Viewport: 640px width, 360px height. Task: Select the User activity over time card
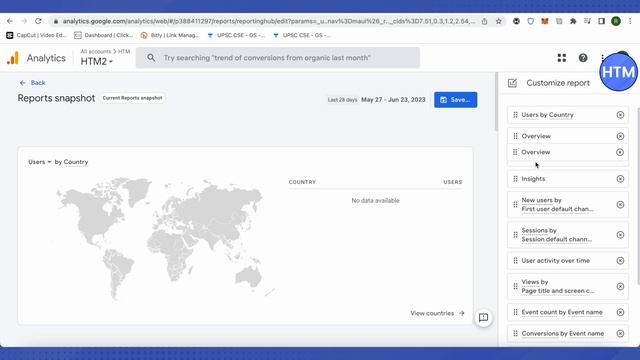pos(568,261)
